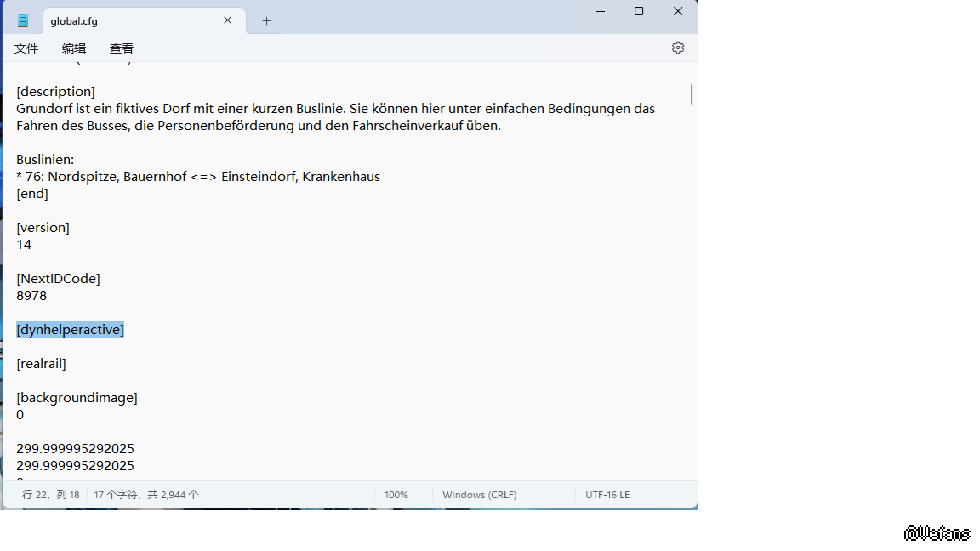Click the Notepad app icon in title bar
The height and width of the screenshot is (551, 980).
click(22, 20)
